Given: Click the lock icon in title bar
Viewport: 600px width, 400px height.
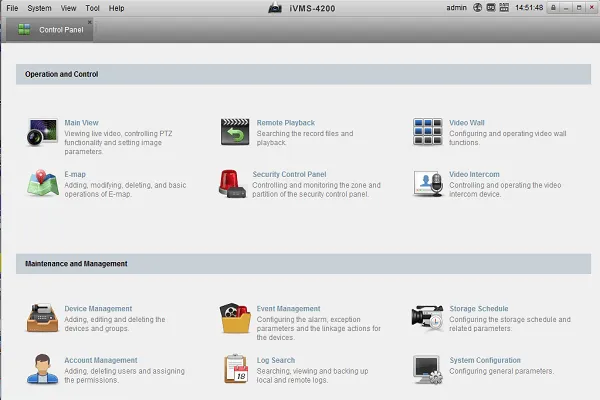Looking at the screenshot, I should (x=553, y=8).
